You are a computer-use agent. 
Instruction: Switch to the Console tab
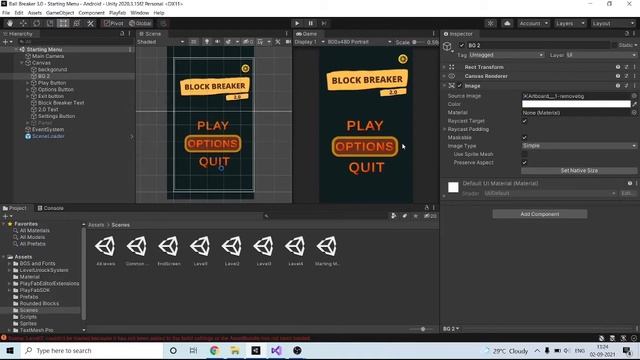51,208
